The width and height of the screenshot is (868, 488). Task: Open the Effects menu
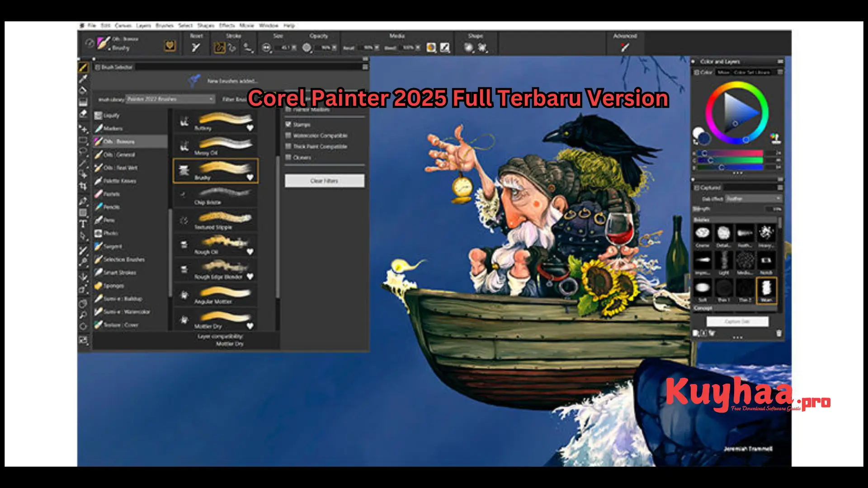point(227,26)
